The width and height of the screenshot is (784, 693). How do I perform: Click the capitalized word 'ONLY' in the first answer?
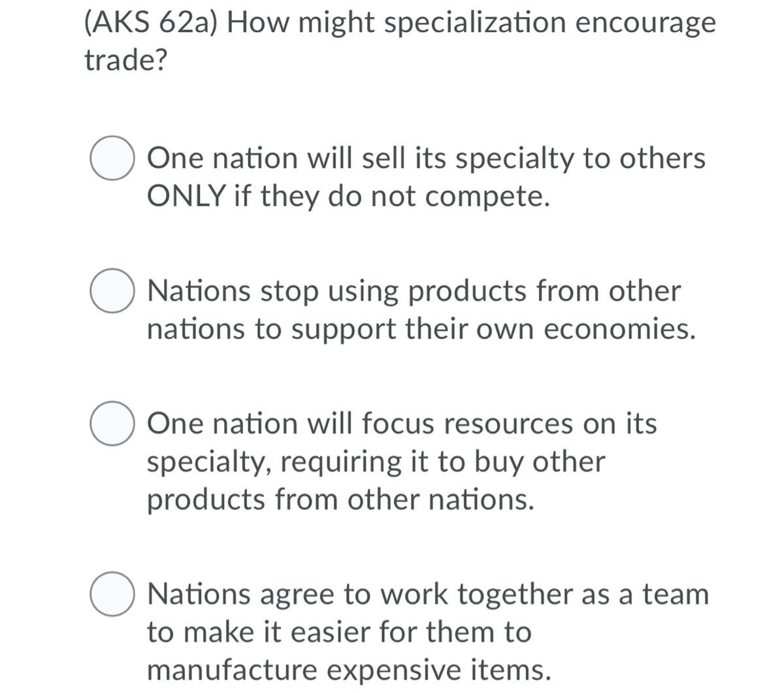click(x=186, y=196)
